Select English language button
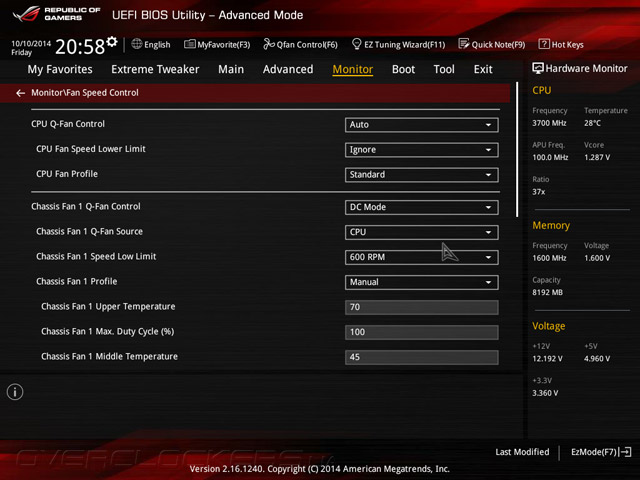Screen dimensions: 640x480 point(157,44)
